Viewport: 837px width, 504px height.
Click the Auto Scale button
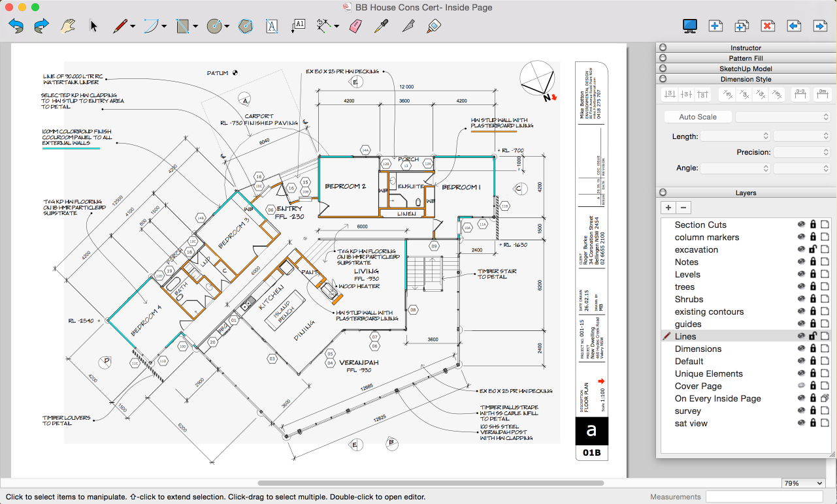pyautogui.click(x=698, y=117)
